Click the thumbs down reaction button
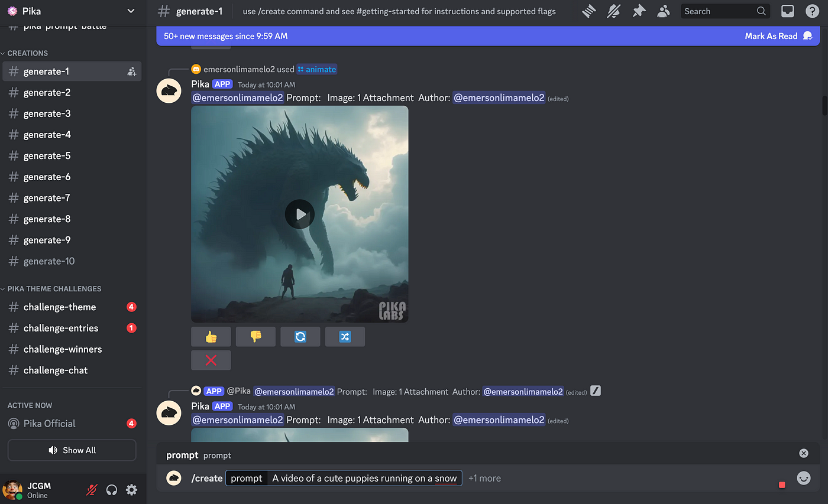828x504 pixels. [255, 336]
